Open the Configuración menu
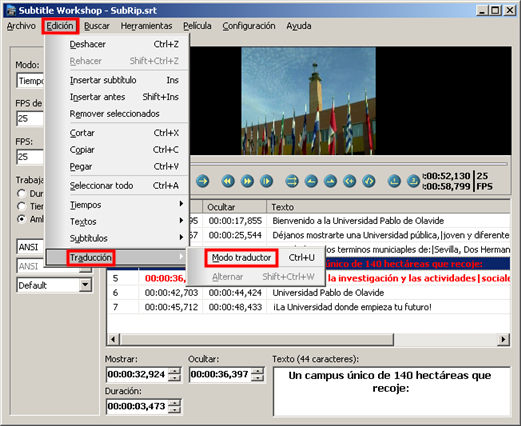 tap(249, 26)
